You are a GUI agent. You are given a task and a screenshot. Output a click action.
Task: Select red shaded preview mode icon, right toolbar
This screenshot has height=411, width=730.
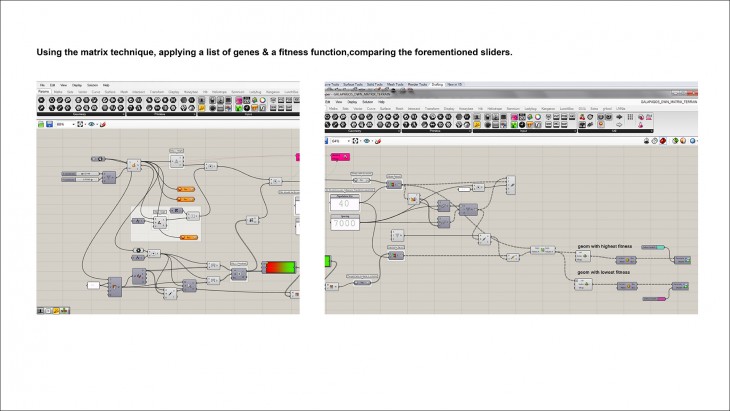tap(663, 141)
